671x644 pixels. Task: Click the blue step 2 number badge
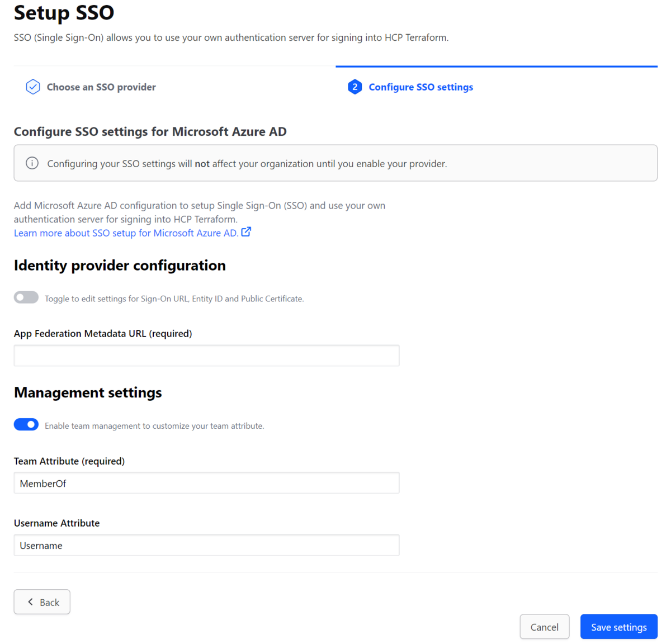click(355, 87)
